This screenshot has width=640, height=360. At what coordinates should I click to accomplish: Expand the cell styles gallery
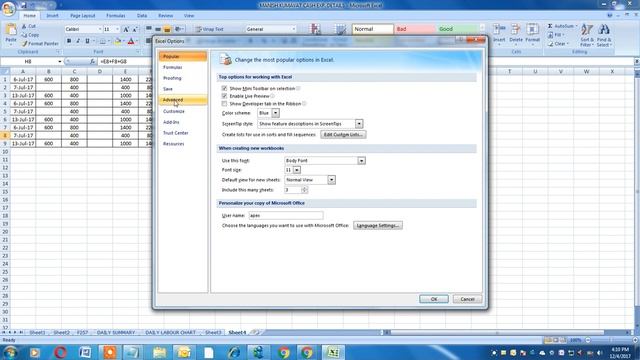coord(482,29)
